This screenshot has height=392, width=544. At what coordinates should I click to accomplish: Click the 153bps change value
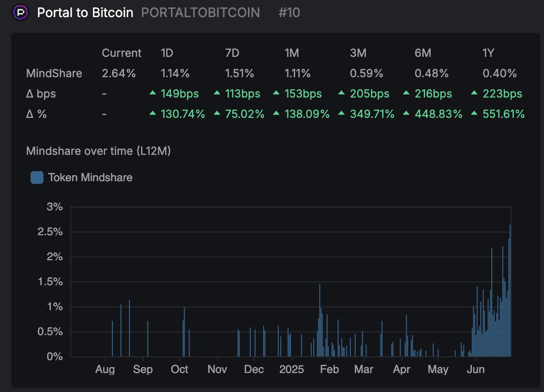(303, 93)
